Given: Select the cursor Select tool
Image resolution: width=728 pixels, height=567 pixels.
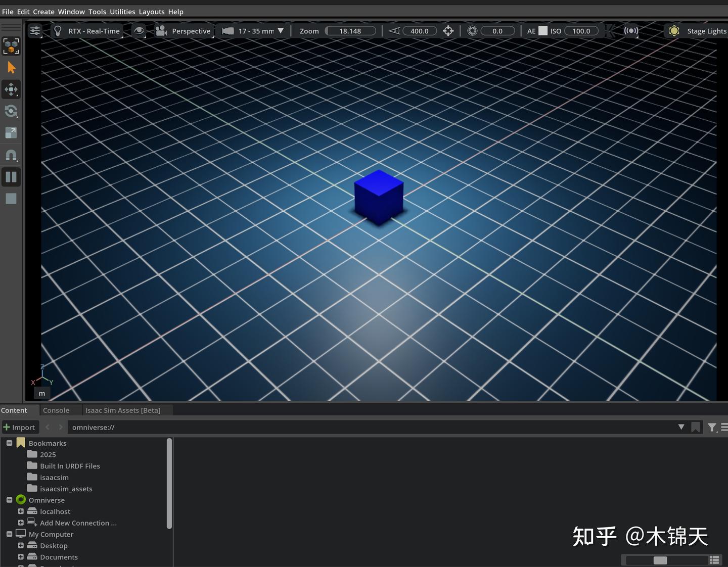Looking at the screenshot, I should (11, 67).
